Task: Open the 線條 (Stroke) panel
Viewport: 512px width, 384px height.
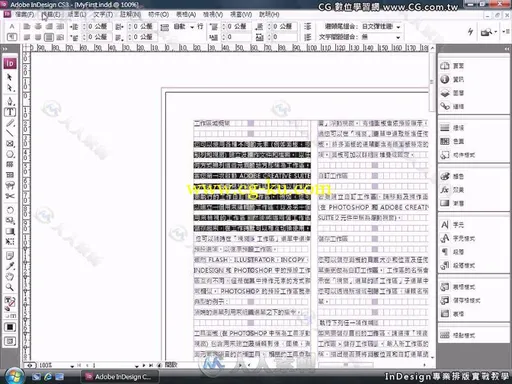Action: pos(452,128)
